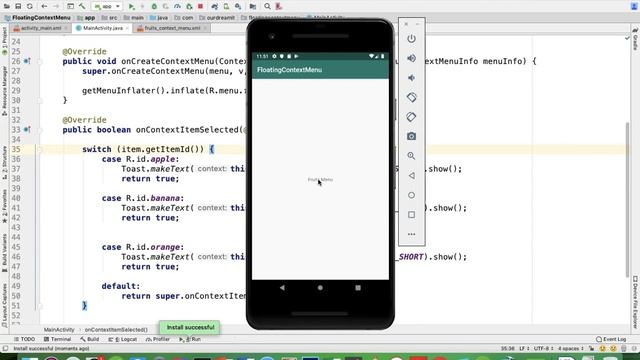Open emulator extended controls (three dots)

[411, 234]
